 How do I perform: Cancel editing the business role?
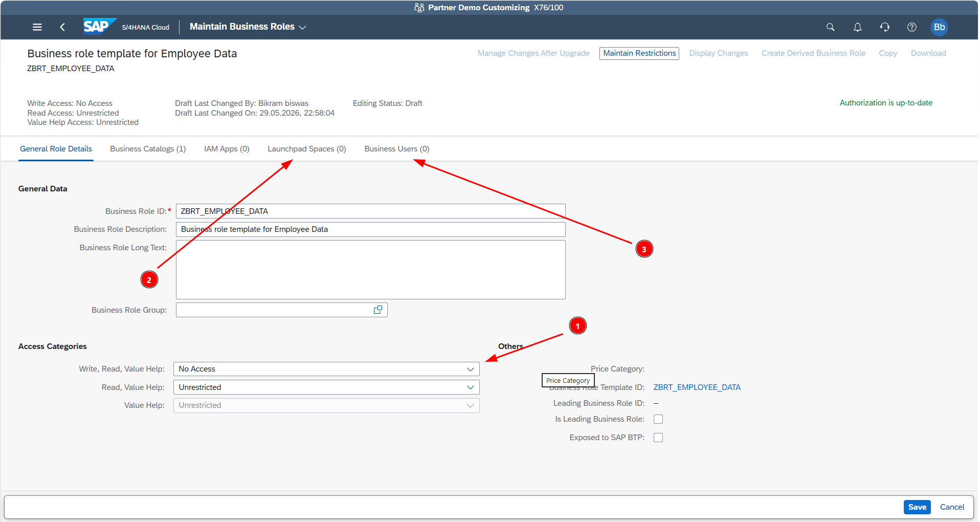[x=952, y=507]
